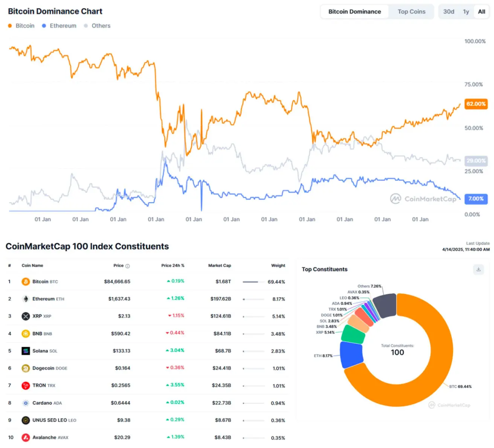Open the Avalanche AVAX coin link

50,437
